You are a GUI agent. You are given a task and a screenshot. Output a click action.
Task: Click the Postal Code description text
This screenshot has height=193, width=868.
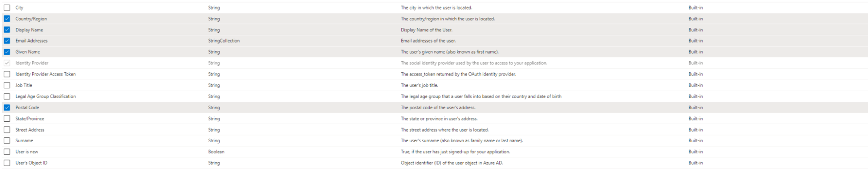click(x=438, y=107)
